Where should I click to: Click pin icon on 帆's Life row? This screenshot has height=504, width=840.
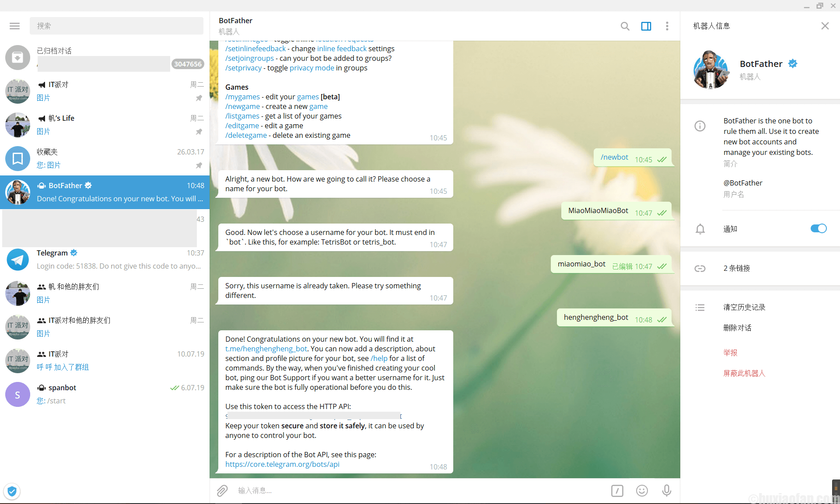(199, 132)
